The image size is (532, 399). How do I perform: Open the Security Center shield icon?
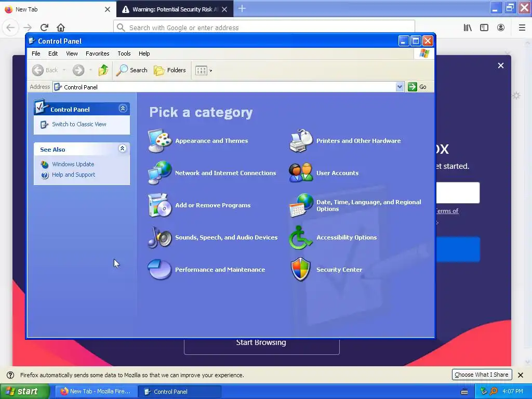[x=301, y=270]
